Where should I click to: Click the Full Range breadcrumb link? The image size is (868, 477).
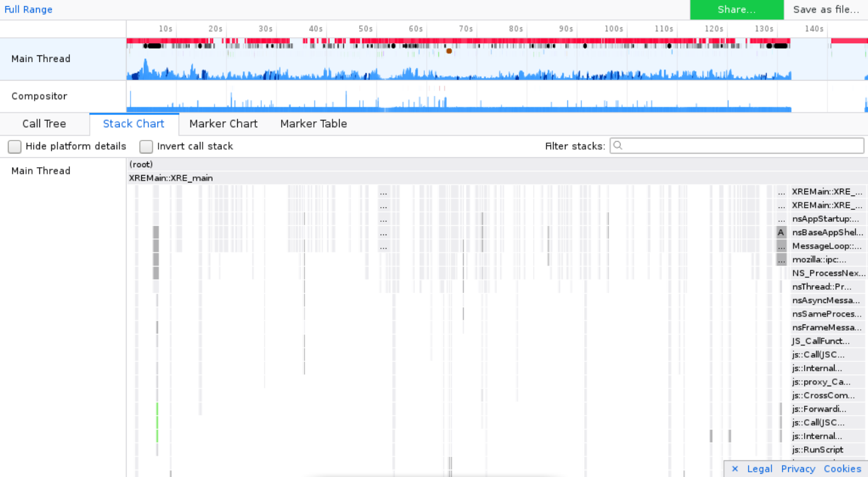29,9
